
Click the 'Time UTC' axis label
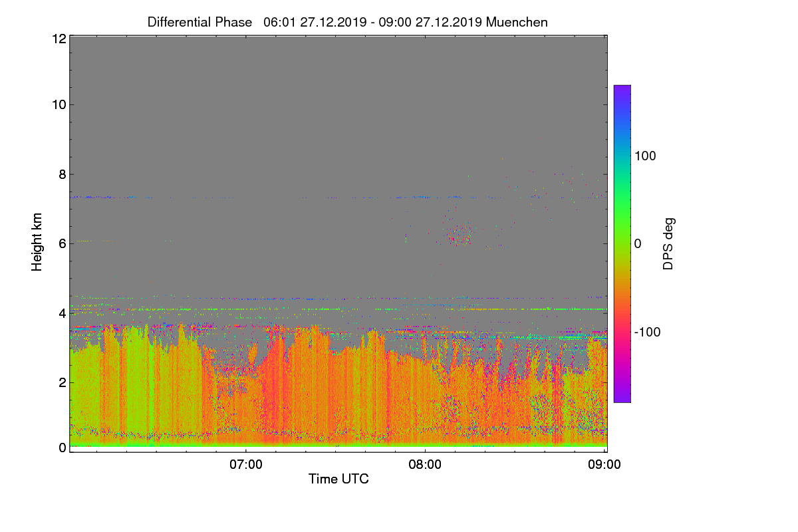[x=338, y=479]
